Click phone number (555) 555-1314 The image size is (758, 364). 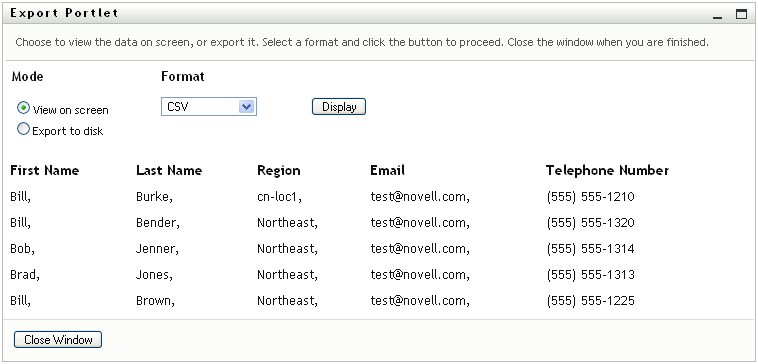point(590,249)
